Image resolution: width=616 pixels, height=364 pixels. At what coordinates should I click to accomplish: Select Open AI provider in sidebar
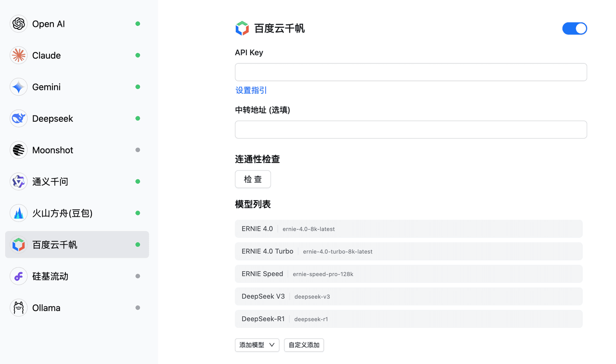[x=77, y=24]
